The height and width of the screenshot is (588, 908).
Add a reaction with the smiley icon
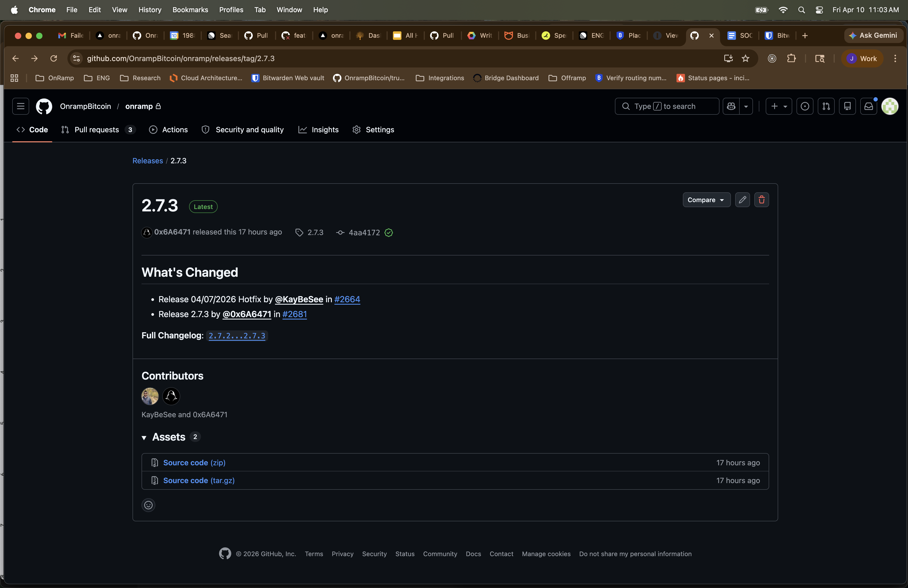tap(148, 505)
